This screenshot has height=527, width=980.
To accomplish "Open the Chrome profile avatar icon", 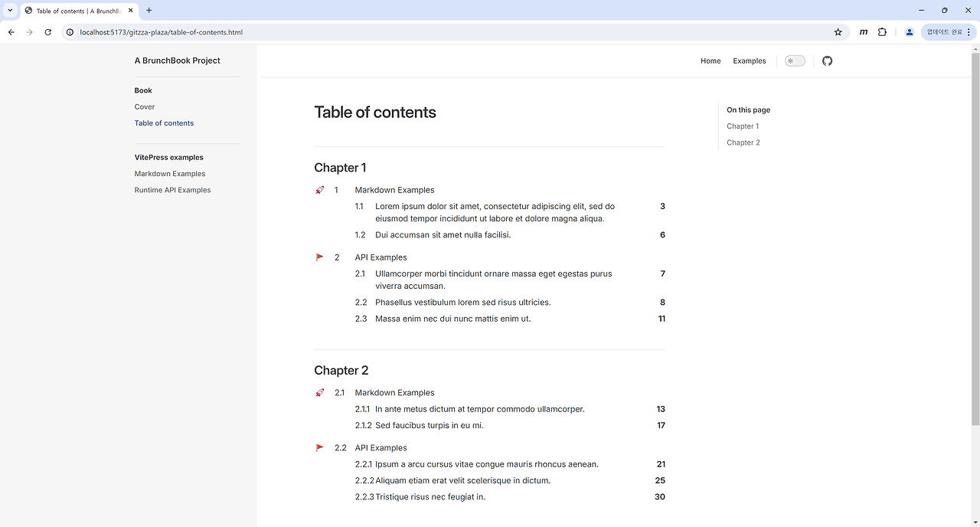I will click(909, 32).
